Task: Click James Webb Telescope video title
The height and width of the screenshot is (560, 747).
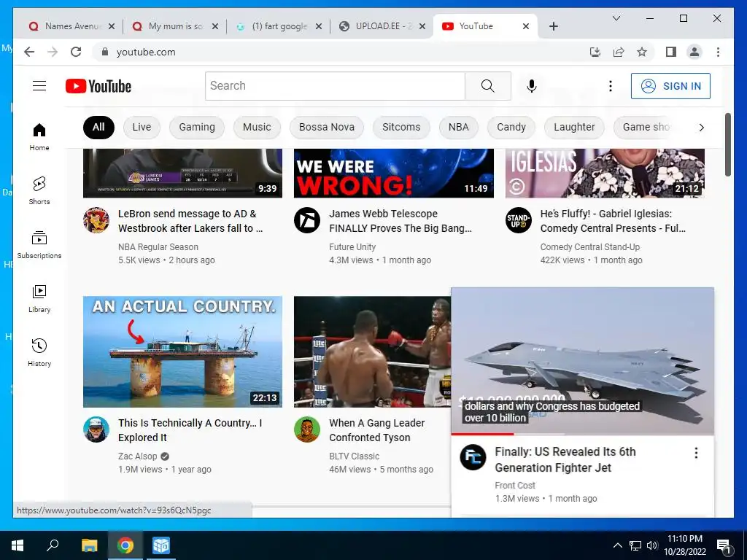Action: pyautogui.click(x=400, y=221)
